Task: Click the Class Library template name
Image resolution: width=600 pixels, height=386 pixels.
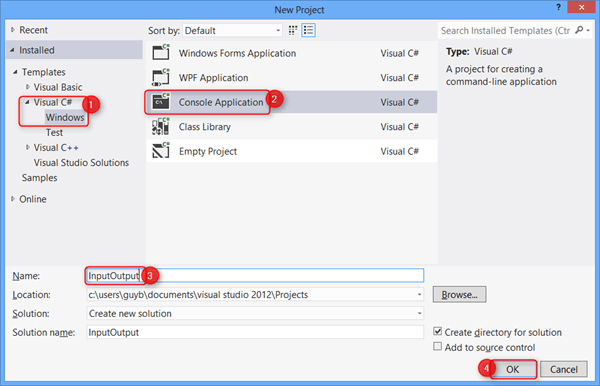Action: click(205, 127)
